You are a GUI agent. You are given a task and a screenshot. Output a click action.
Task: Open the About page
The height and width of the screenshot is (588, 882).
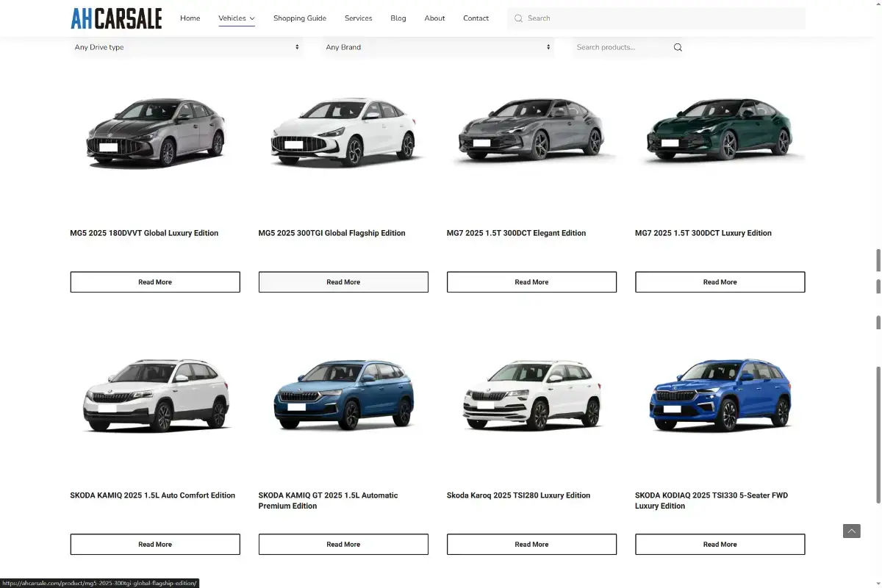coord(434,18)
